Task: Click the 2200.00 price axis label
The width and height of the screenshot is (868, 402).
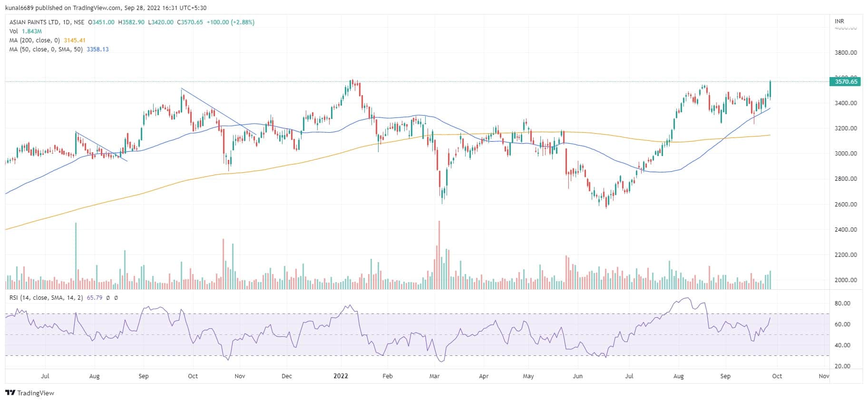Action: coord(846,255)
